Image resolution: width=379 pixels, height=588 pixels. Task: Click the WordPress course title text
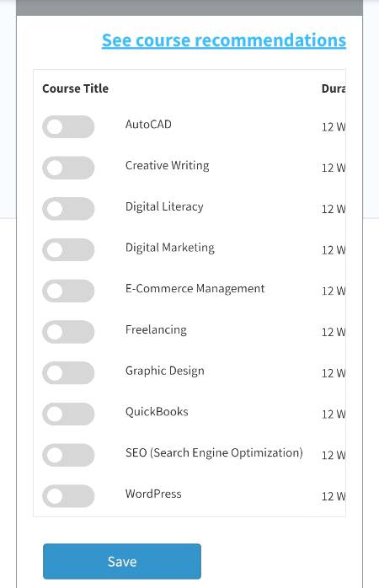point(153,494)
